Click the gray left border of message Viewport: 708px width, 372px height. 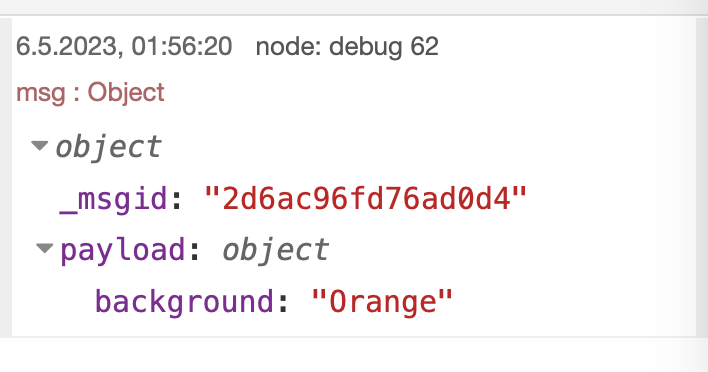pos(6,177)
